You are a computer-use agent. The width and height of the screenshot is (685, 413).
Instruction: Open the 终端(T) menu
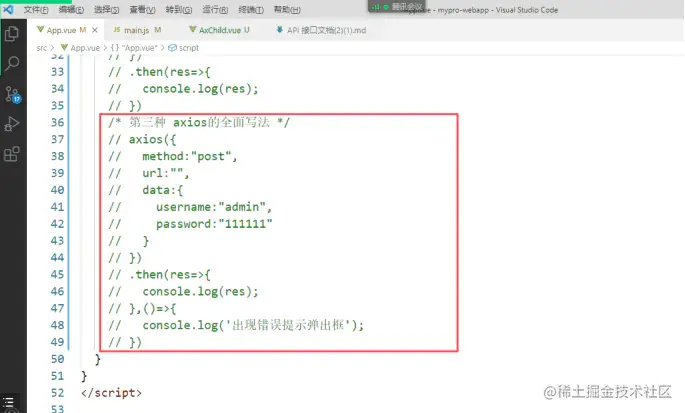[251, 10]
